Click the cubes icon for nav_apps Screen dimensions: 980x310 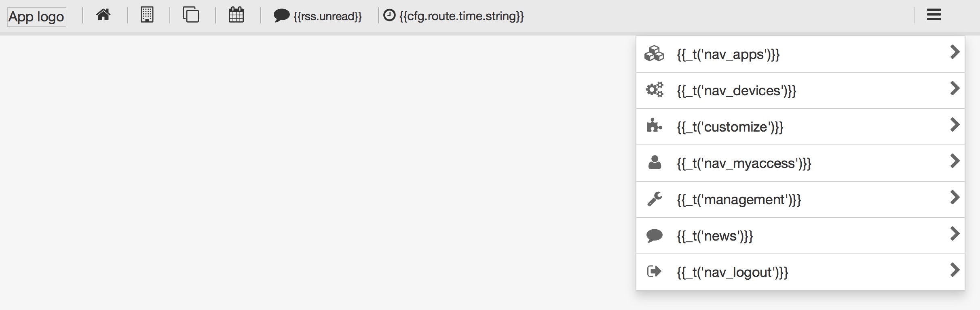click(x=654, y=54)
